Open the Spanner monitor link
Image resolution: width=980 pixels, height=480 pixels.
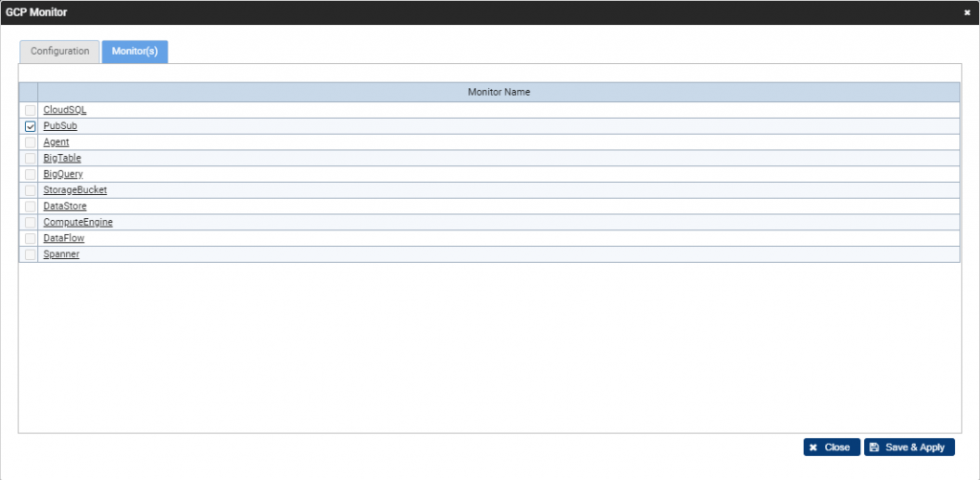pyautogui.click(x=61, y=254)
